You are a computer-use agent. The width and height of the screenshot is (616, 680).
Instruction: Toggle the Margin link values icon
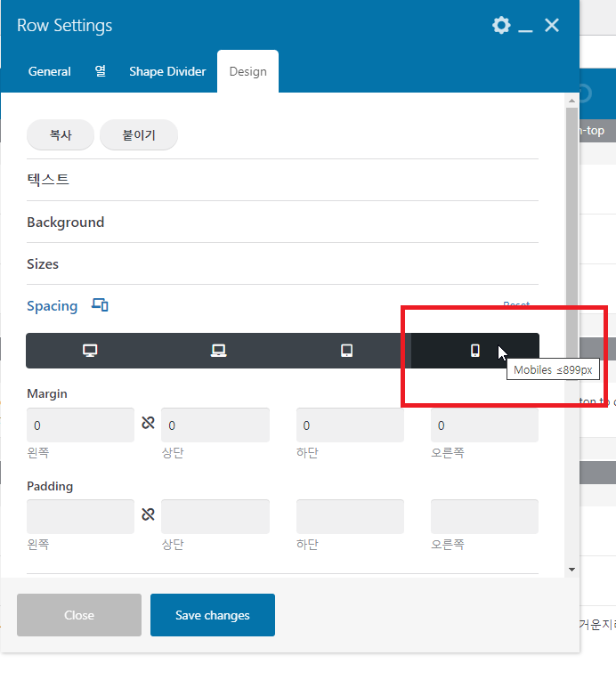[148, 423]
